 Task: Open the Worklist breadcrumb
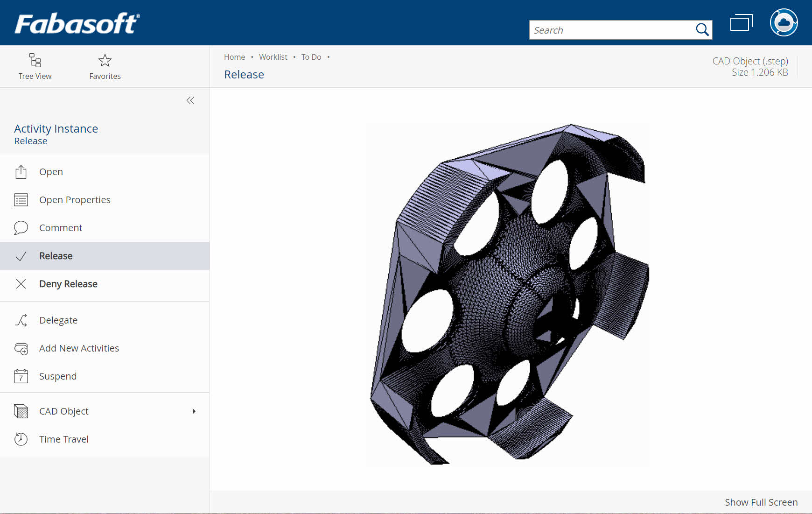click(x=273, y=56)
